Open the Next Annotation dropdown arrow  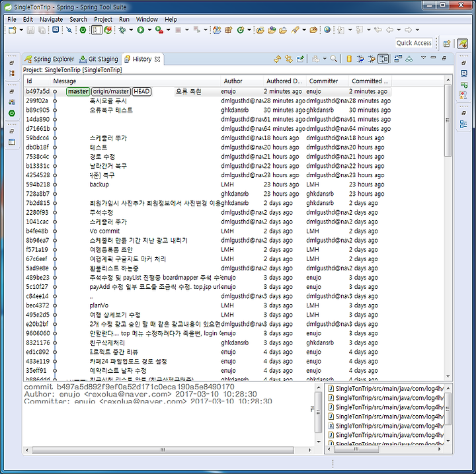click(x=350, y=30)
